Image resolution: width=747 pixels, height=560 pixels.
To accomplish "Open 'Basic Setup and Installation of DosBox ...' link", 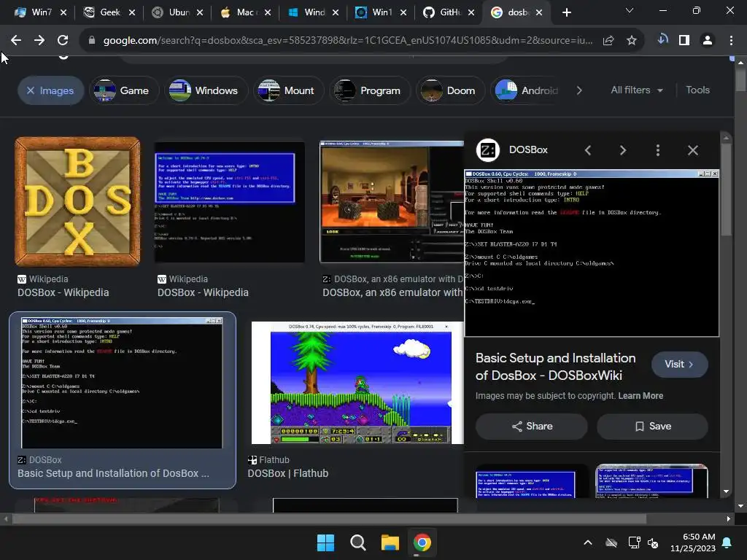I will (113, 473).
